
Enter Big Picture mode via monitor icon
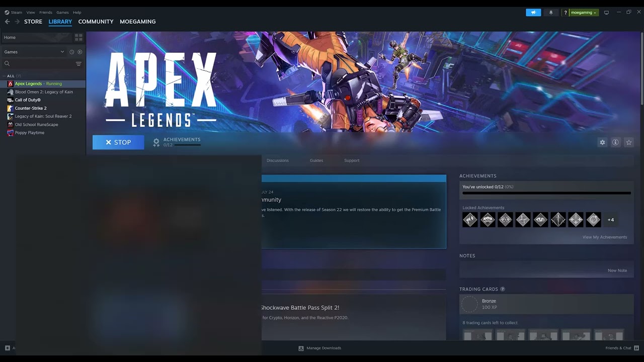click(x=606, y=13)
